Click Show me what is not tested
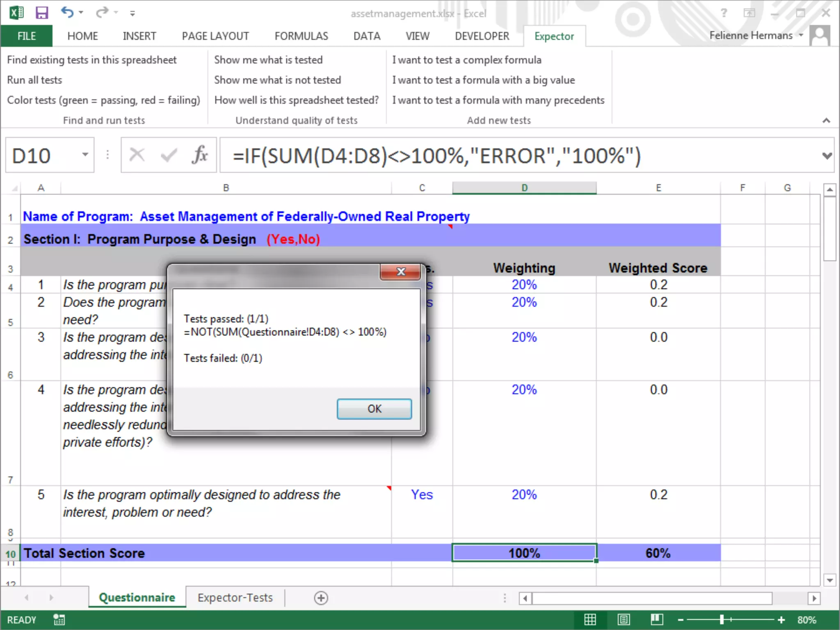 click(277, 80)
